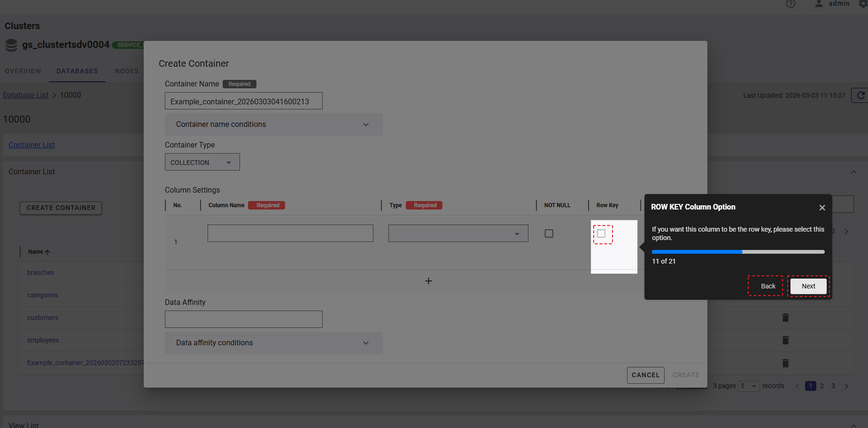
Task: Check the Row Key checkbox
Action: tap(601, 233)
